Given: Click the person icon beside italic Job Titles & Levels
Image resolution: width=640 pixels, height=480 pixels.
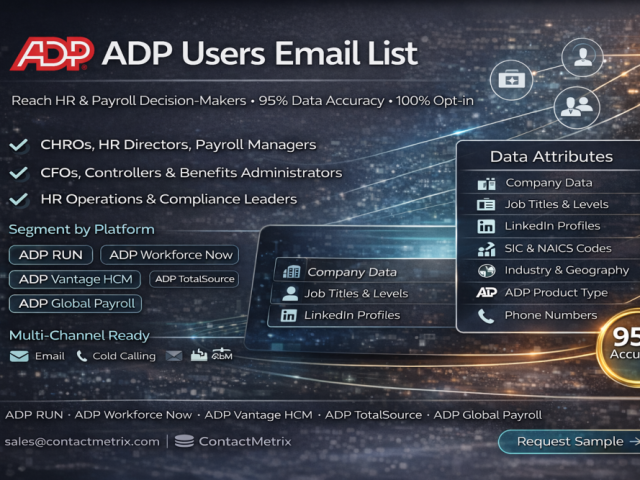Looking at the screenshot, I should click(x=290, y=293).
